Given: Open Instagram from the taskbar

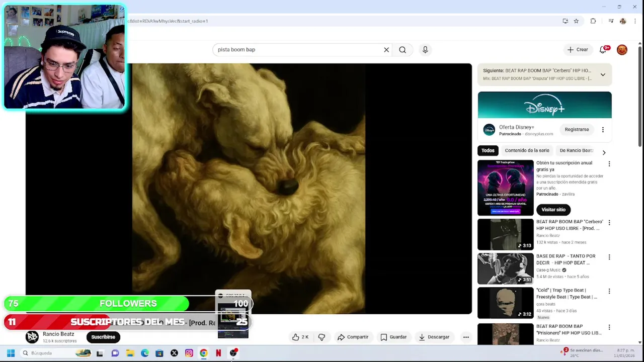Looking at the screenshot, I should (189, 353).
